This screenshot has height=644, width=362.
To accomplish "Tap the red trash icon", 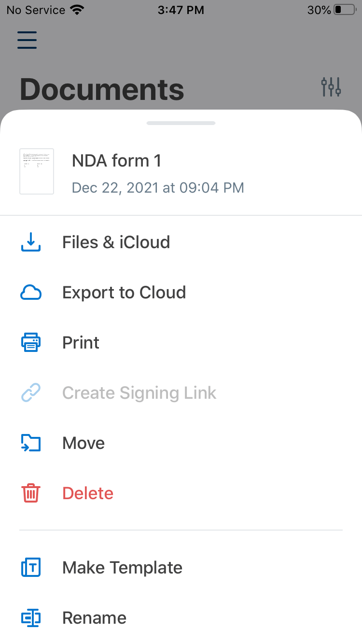I will coord(31,493).
